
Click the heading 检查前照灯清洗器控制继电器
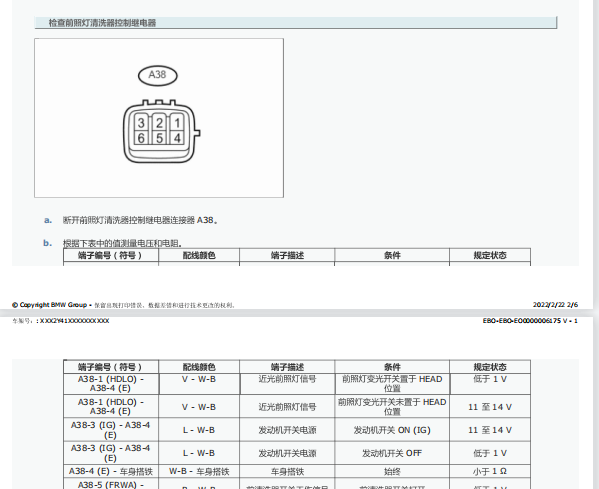click(x=102, y=23)
